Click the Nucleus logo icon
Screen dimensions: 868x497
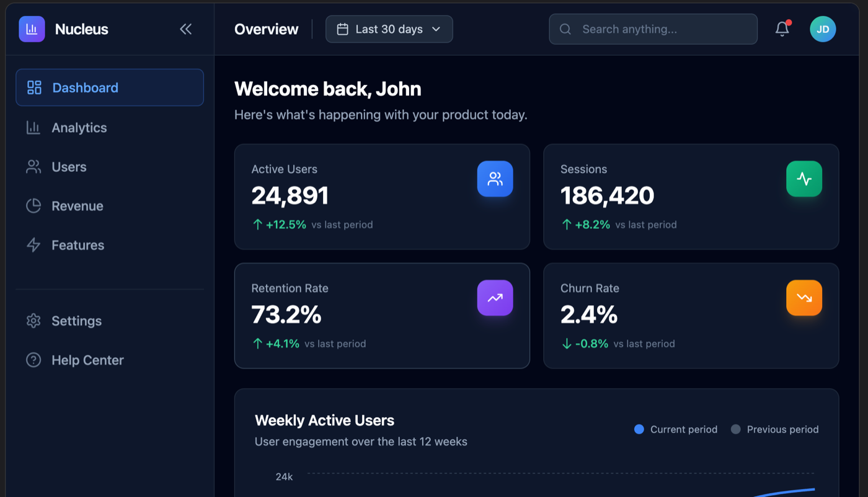(x=32, y=29)
